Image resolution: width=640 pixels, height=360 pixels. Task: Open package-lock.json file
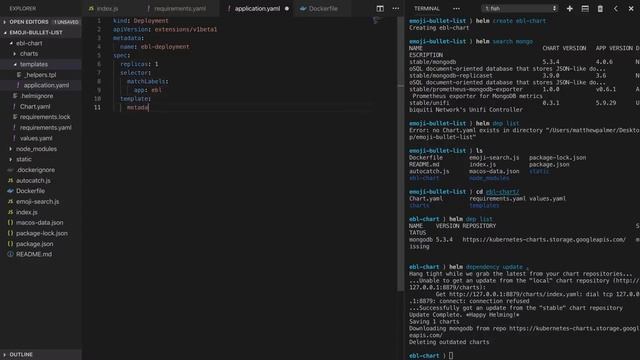[42, 233]
